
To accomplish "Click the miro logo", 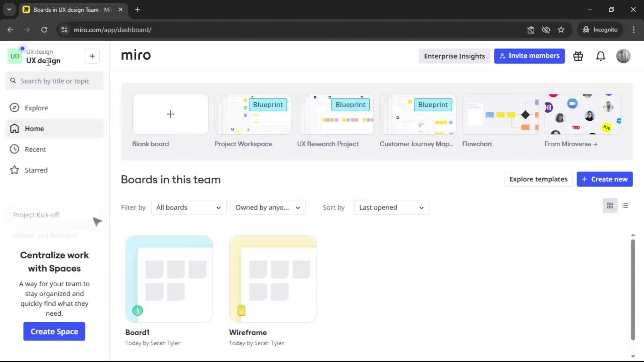I will point(136,55).
